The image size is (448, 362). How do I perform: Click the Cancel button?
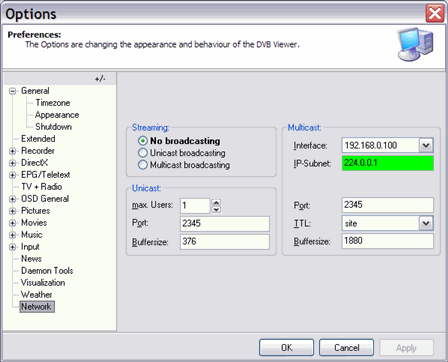(x=346, y=348)
